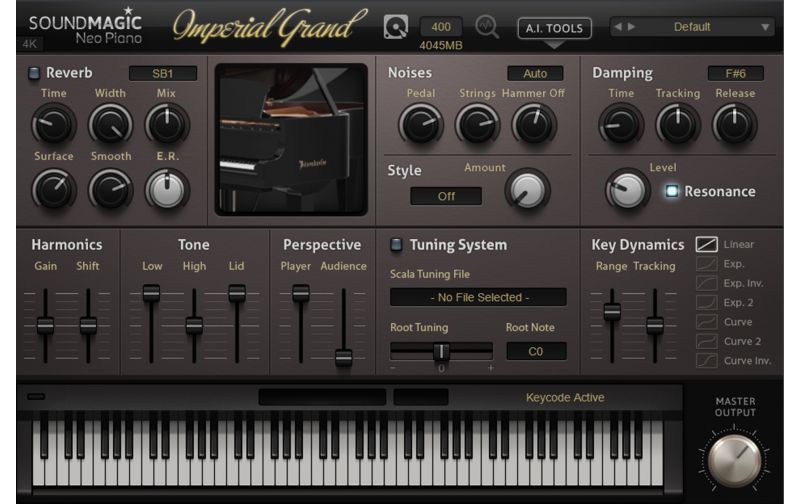Click Linear curve label

point(738,244)
